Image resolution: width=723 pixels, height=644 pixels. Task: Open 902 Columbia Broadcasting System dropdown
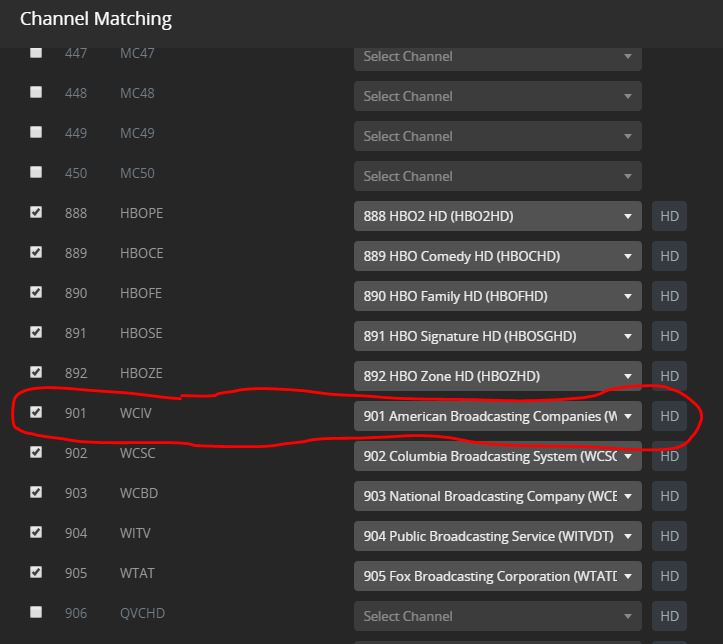(498, 456)
